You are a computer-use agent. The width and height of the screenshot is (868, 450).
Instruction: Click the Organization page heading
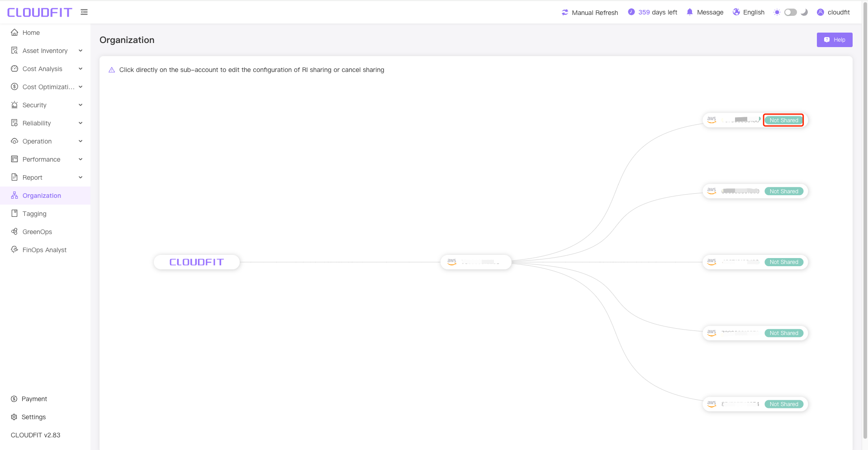click(127, 40)
